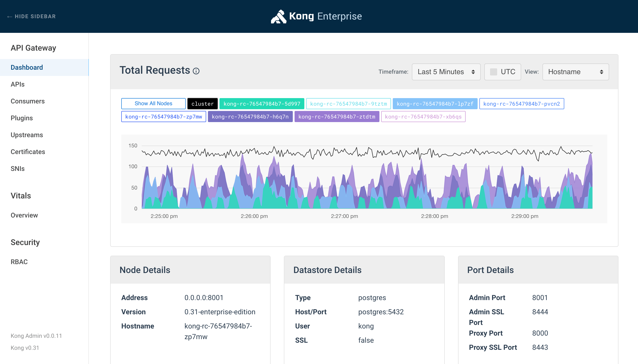Click the Hide Sidebar arrow
The height and width of the screenshot is (364, 638).
[10, 17]
